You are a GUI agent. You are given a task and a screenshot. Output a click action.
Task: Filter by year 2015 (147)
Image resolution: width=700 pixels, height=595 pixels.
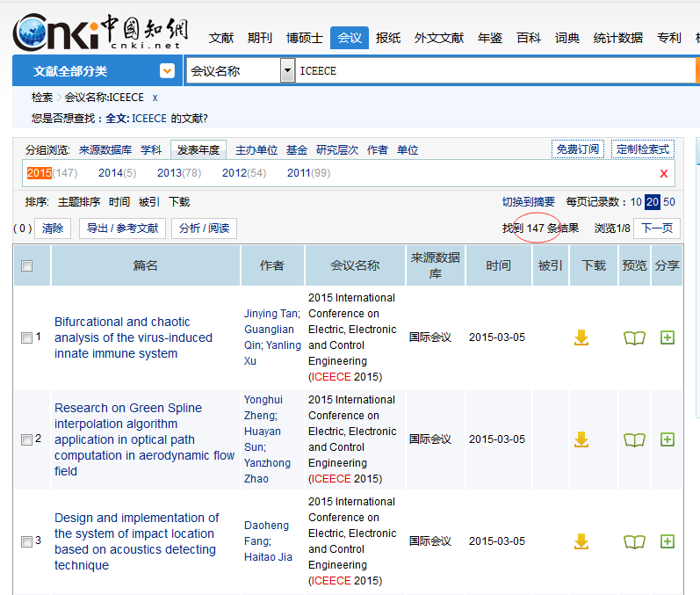[52, 173]
